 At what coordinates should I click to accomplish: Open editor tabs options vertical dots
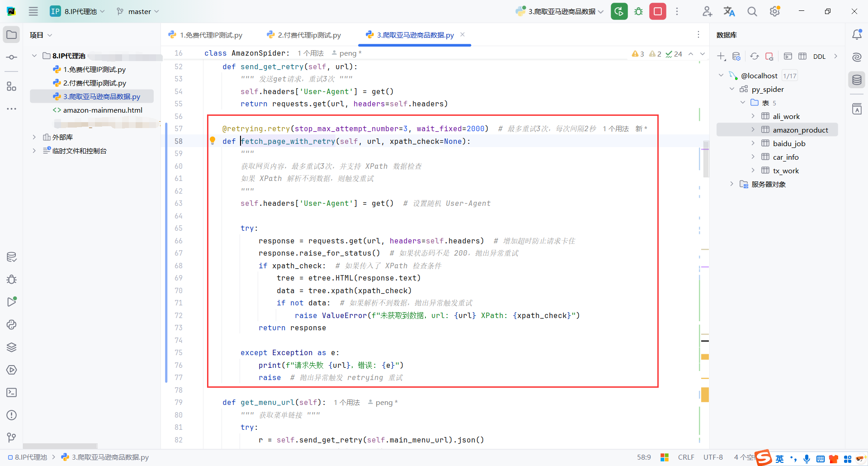click(698, 35)
